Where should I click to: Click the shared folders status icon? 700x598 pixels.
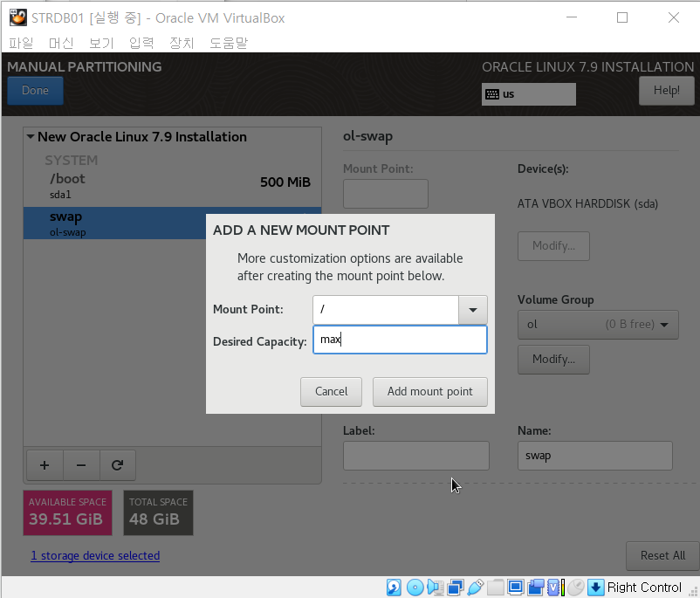pos(496,588)
